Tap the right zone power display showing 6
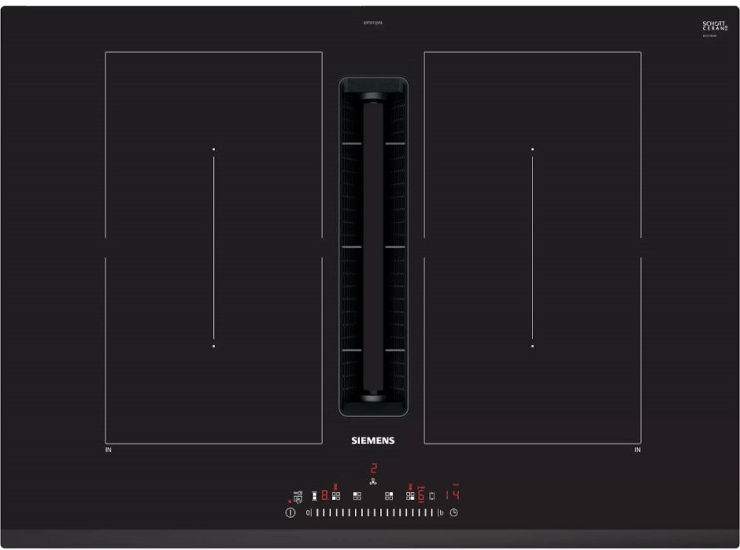The height and width of the screenshot is (550, 740). (421, 495)
